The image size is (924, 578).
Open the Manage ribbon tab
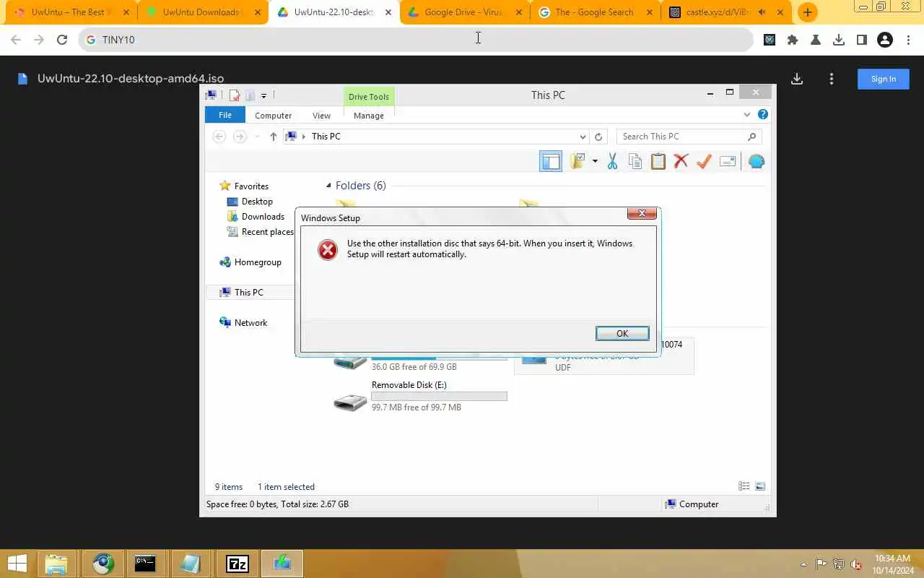[369, 116]
